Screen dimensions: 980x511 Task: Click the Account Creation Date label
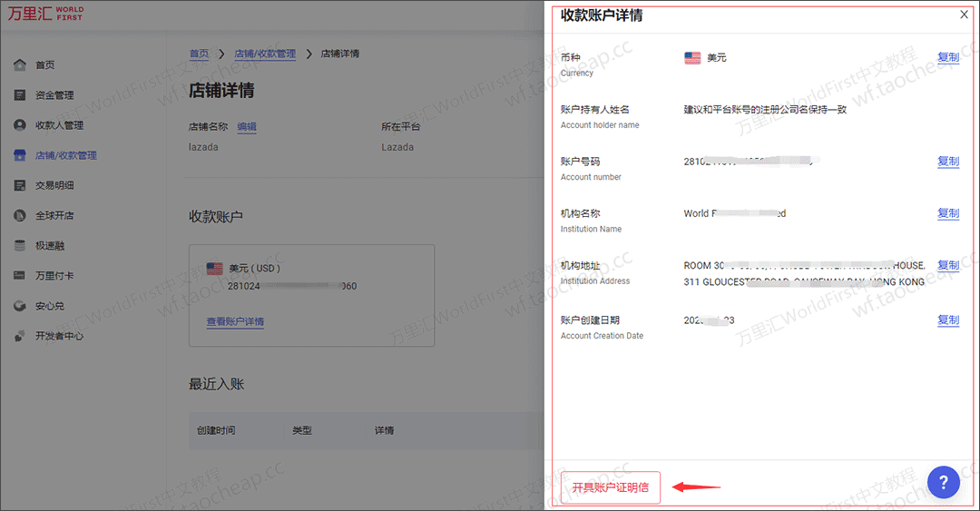602,336
